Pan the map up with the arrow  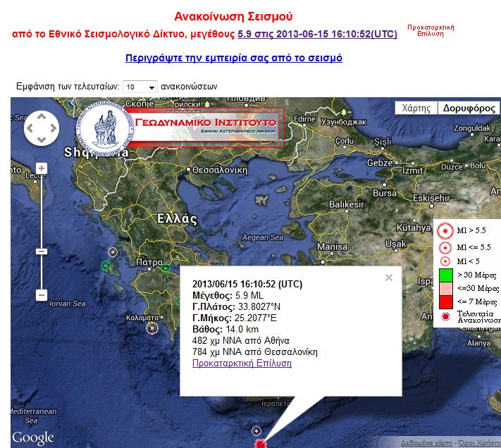click(x=42, y=117)
